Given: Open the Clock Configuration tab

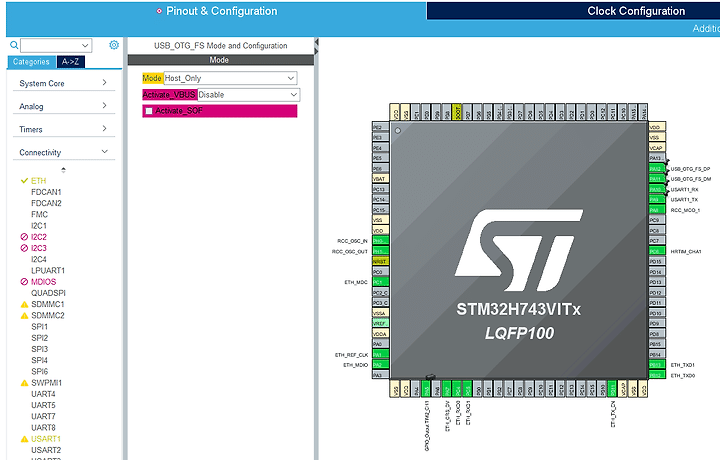Looking at the screenshot, I should (636, 11).
